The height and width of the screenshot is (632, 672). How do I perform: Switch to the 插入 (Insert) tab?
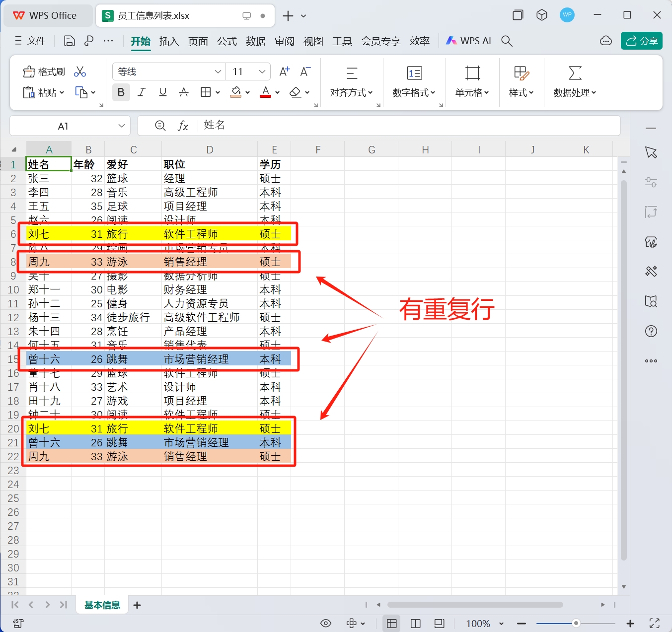[x=169, y=41]
